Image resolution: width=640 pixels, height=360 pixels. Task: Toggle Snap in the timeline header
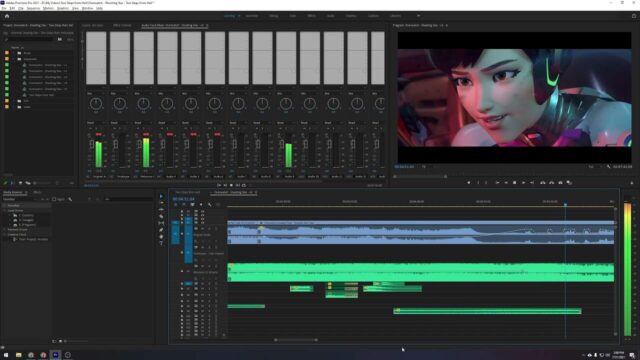tap(184, 204)
